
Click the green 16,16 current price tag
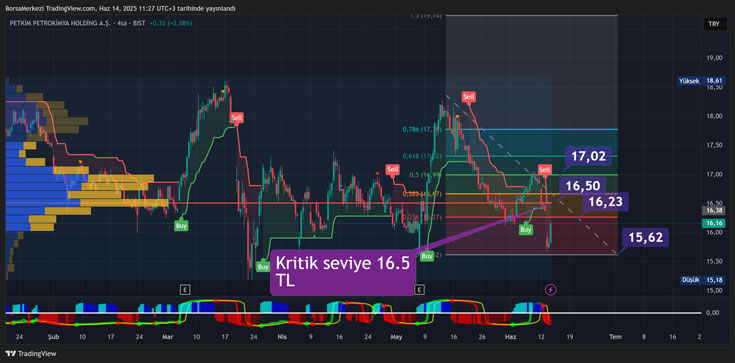click(x=714, y=223)
